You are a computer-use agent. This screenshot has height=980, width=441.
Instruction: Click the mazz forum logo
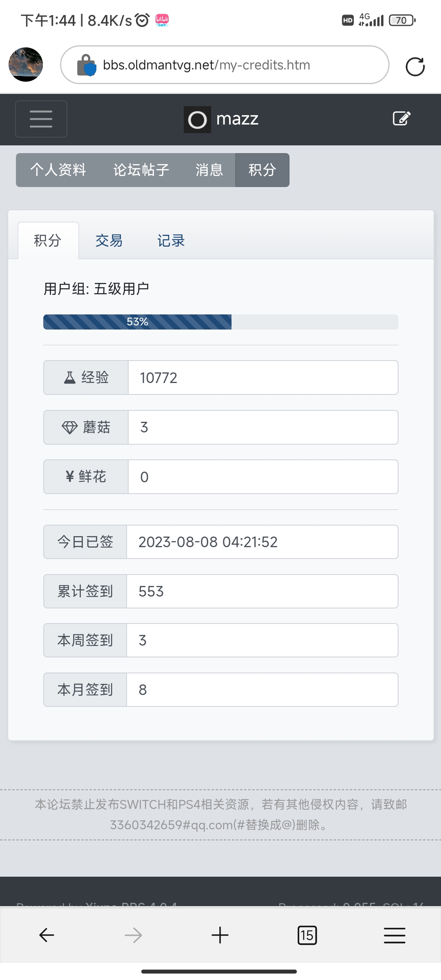(221, 119)
